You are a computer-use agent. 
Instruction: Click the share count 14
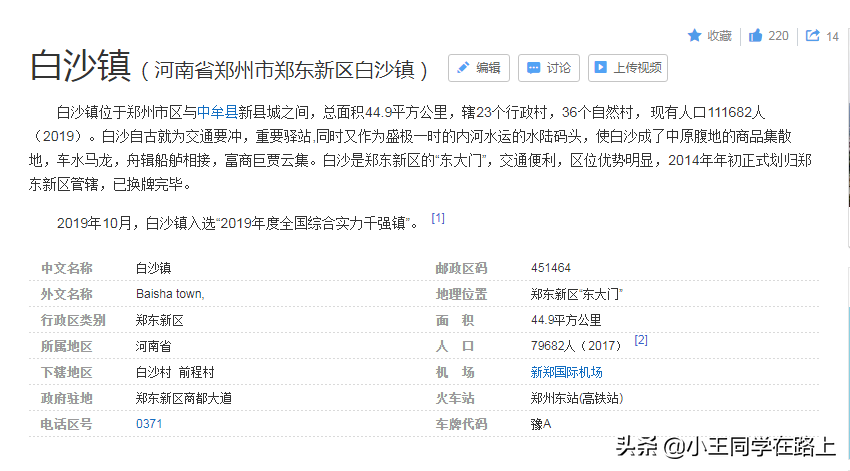click(x=832, y=36)
